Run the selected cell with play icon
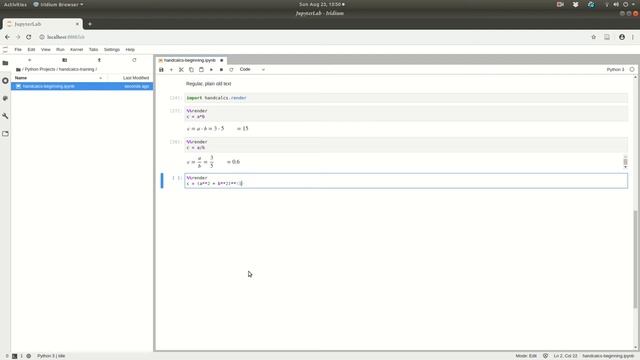Screen dimensions: 640x360 click(x=211, y=70)
